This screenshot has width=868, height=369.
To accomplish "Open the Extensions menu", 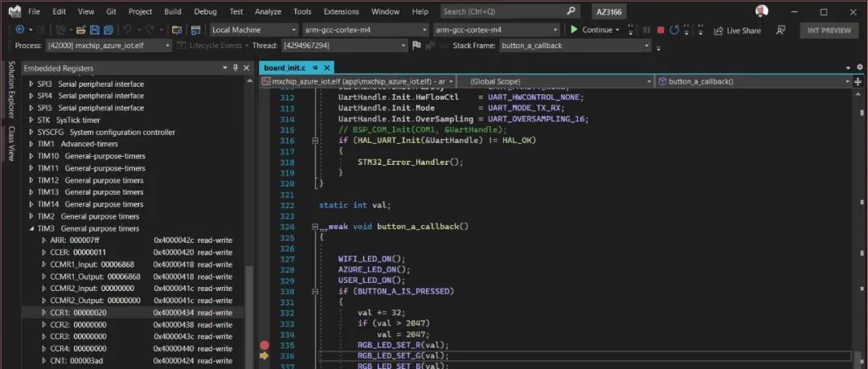I will tap(341, 11).
